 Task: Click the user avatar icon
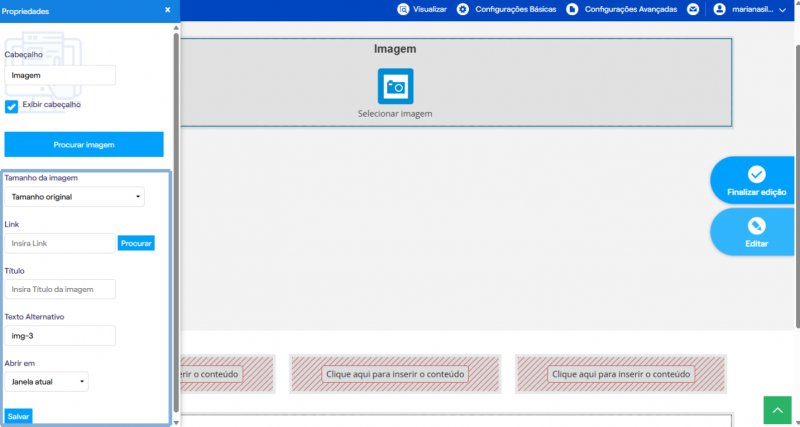click(719, 9)
